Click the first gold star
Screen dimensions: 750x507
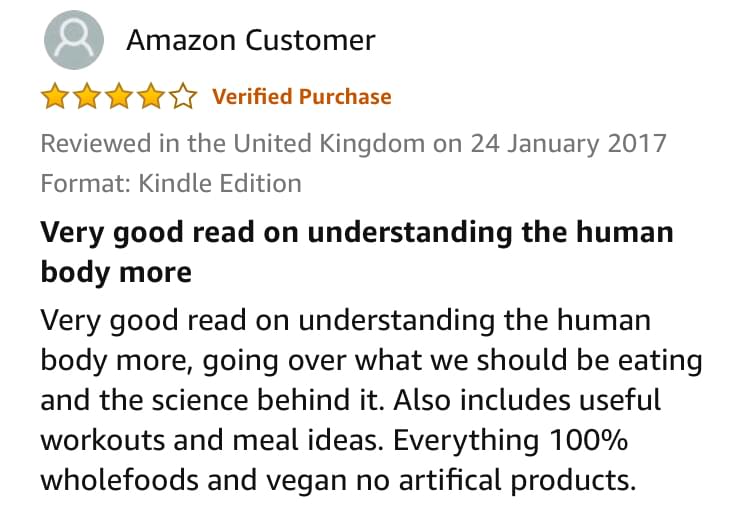(54, 96)
